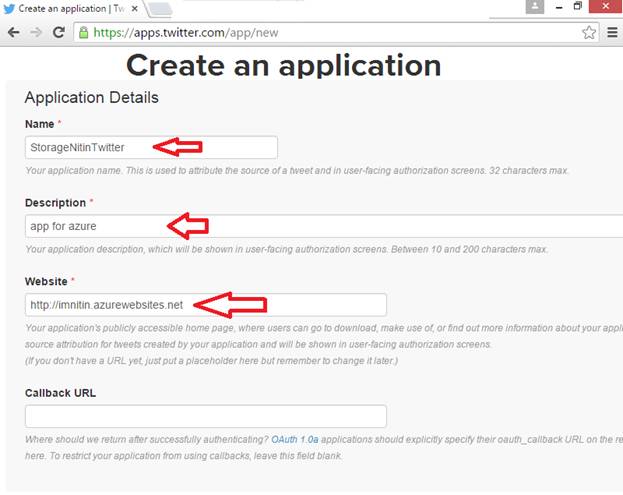The image size is (623, 495).
Task: Click the 'Callback URL' field label
Action: (60, 393)
